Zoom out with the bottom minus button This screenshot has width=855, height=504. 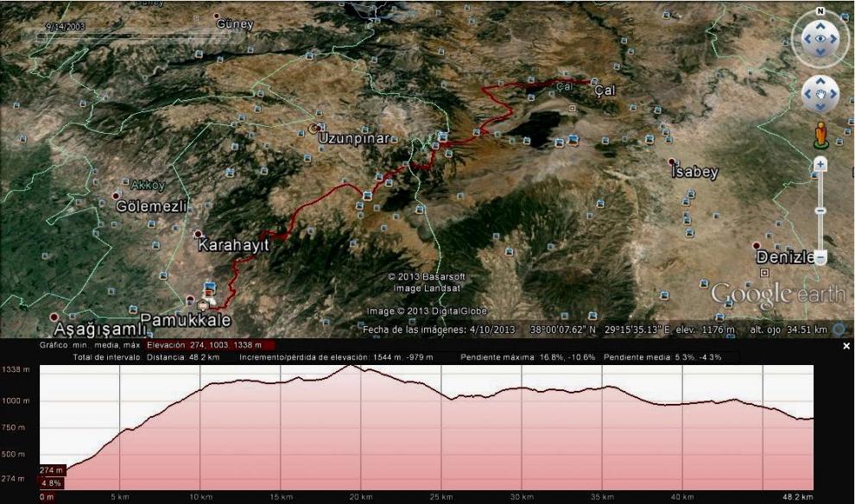tap(820, 257)
